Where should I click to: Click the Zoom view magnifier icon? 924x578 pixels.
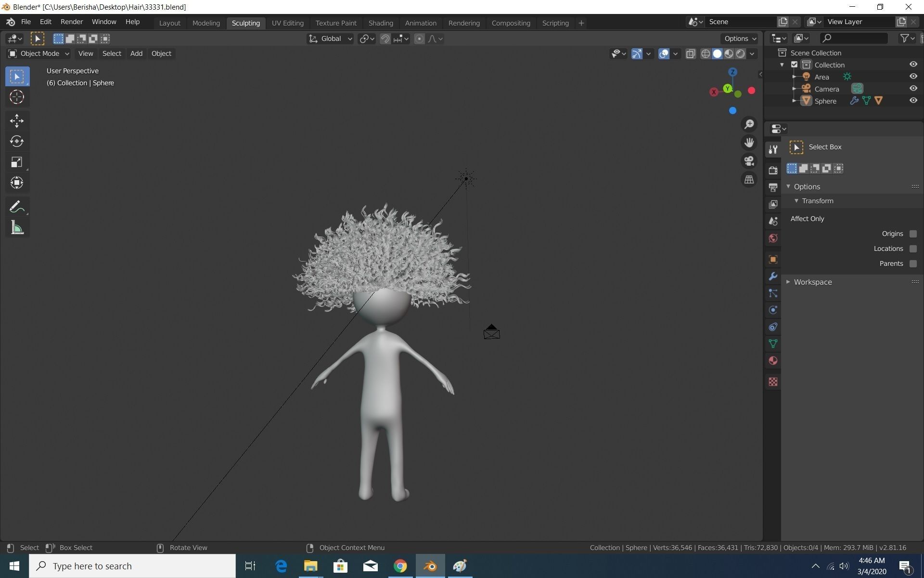[749, 124]
